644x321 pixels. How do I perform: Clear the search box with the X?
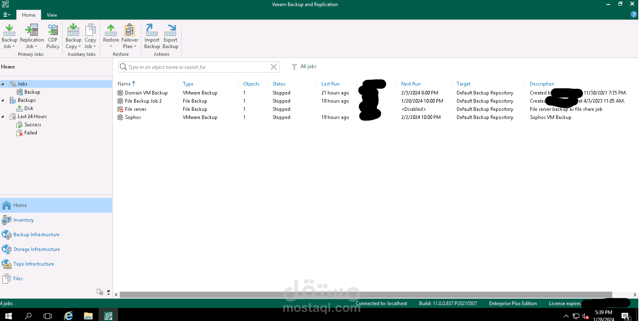(x=274, y=67)
